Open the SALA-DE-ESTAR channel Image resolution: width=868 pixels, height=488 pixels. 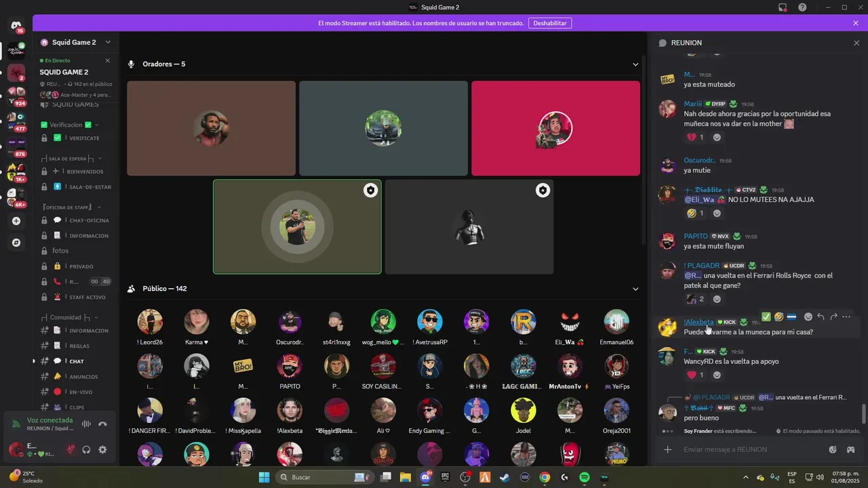point(76,187)
